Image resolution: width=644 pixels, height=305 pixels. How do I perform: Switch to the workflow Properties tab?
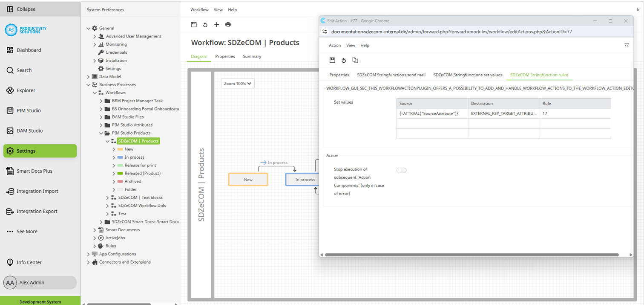(x=225, y=56)
